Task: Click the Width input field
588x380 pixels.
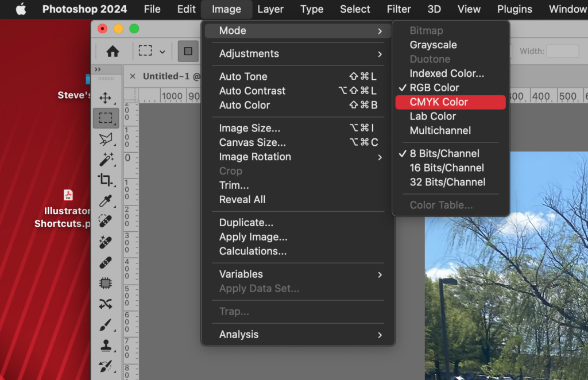Action: click(563, 51)
